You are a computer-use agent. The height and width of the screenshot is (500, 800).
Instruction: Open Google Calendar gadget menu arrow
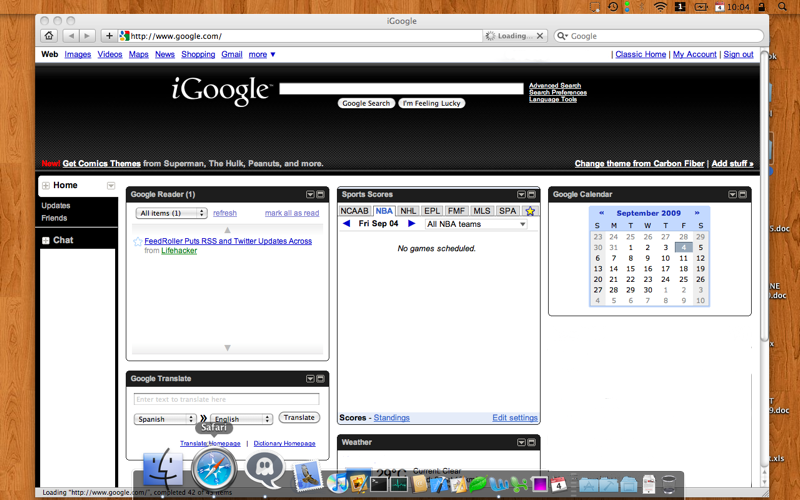coord(732,194)
